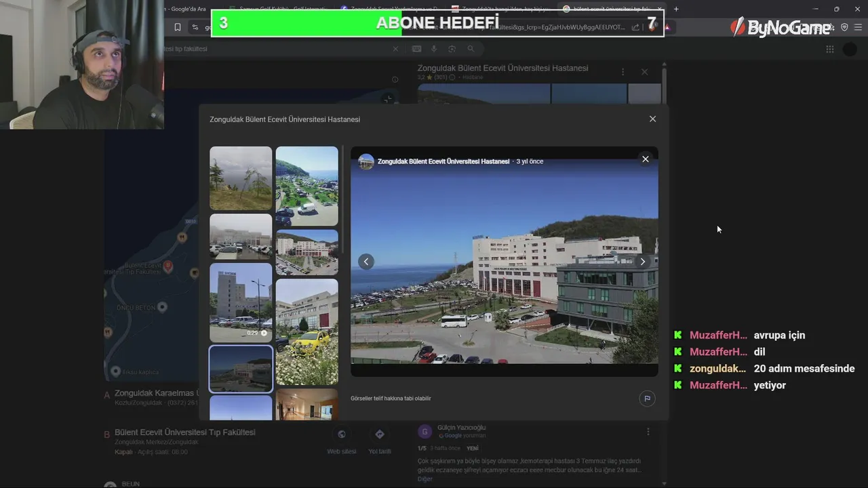The image size is (868, 488).
Task: Show the previous photo with left arrow
Action: tap(366, 262)
